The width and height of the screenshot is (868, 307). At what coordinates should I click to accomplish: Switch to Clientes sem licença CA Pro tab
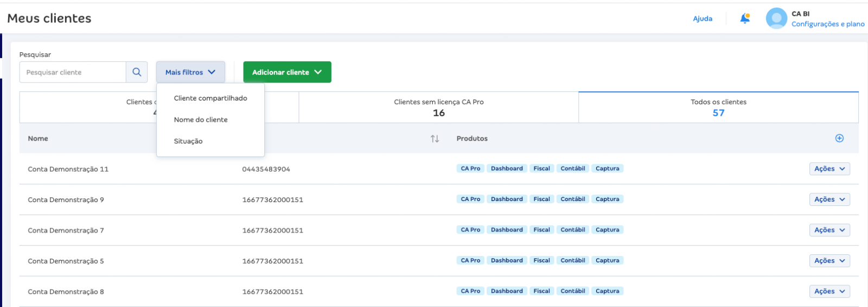[x=438, y=107]
